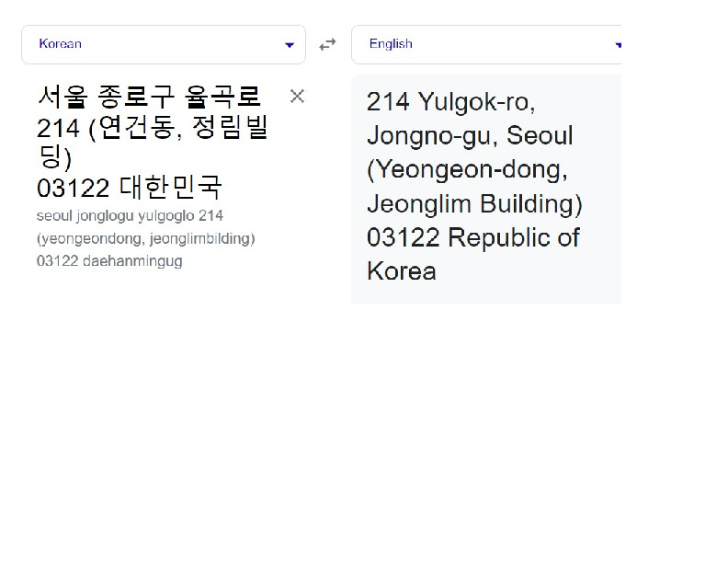Click the English language label

point(391,44)
